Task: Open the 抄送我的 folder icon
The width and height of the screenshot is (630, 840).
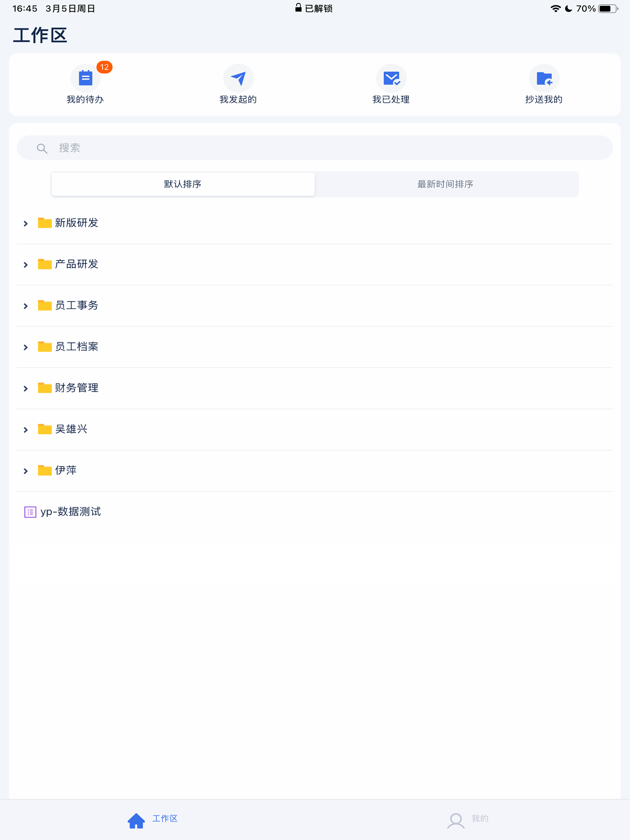Action: 544,78
